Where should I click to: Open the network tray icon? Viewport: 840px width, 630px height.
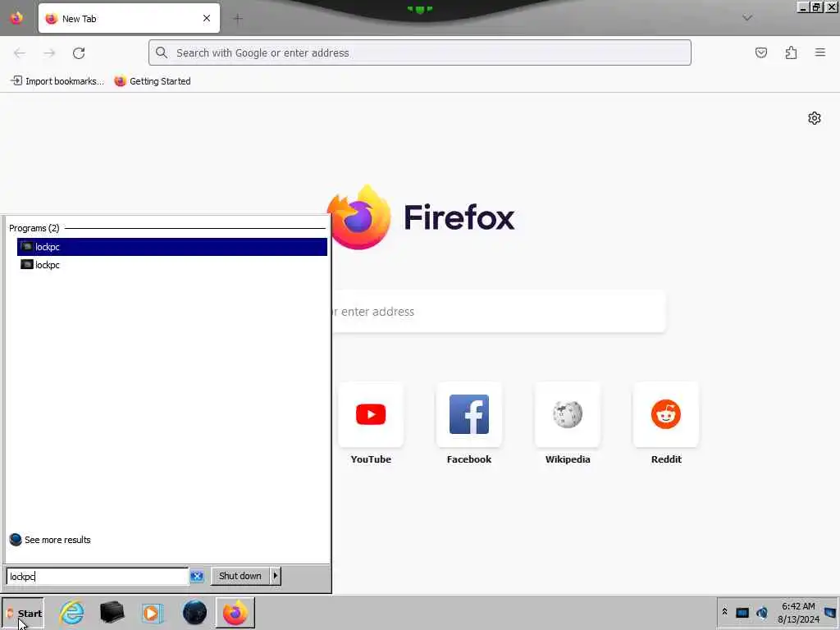point(742,612)
